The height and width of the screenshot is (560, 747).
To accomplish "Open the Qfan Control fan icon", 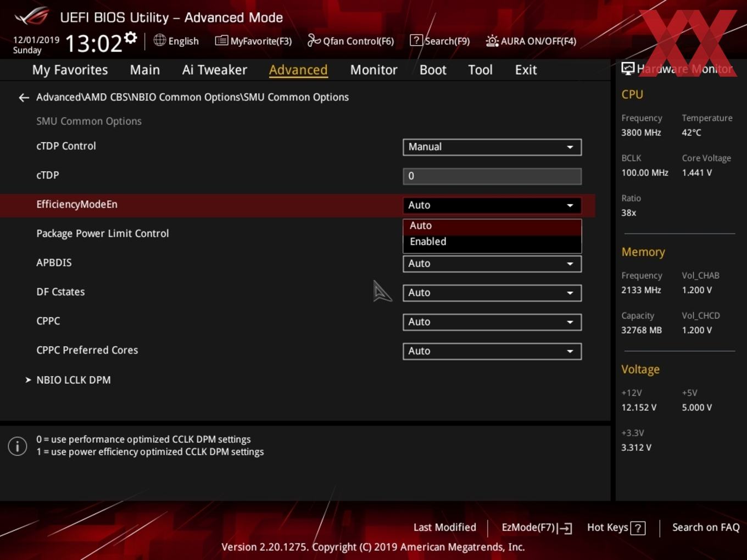I will pos(314,40).
